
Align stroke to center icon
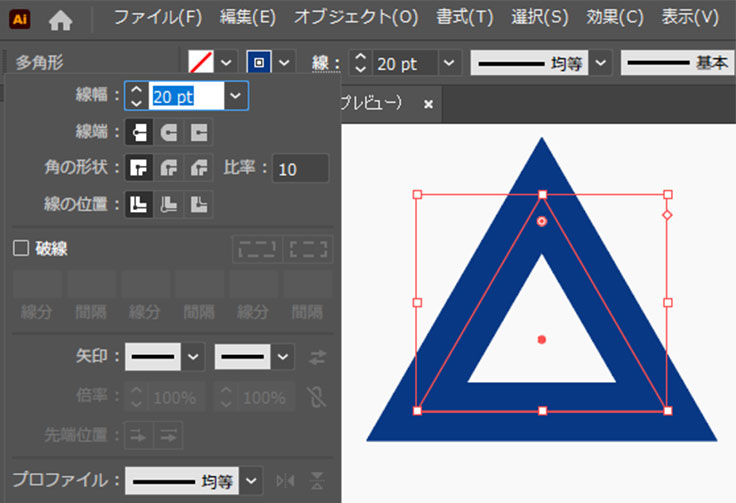tap(139, 204)
